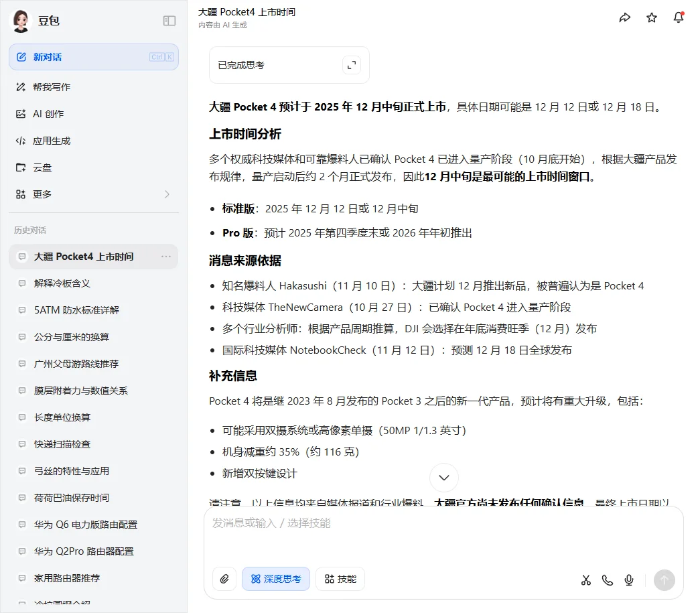700x613 pixels.
Task: Start a 新对话 conversation
Action: pos(93,57)
